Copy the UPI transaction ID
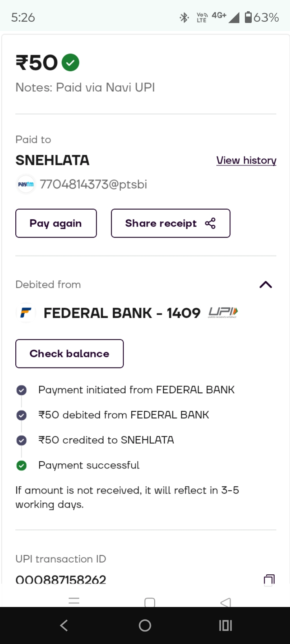Image resolution: width=290 pixels, height=644 pixels. coord(269,580)
